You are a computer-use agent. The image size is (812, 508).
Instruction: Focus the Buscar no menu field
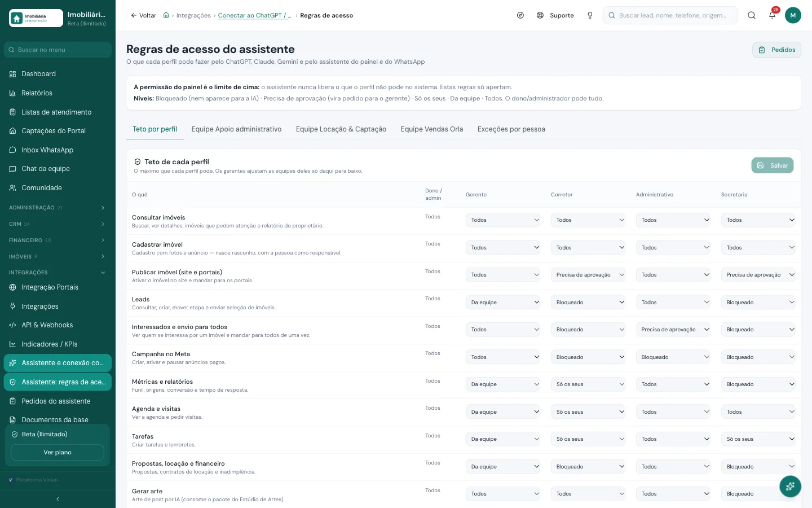coord(58,50)
